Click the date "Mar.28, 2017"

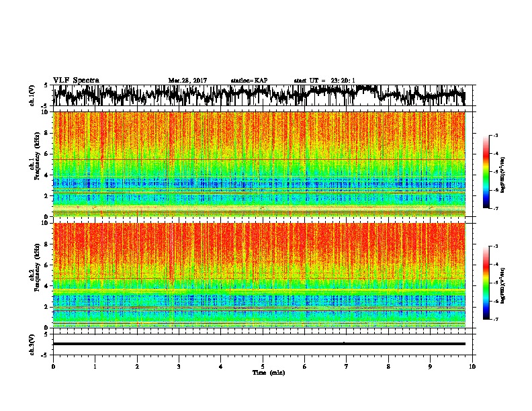(x=187, y=81)
